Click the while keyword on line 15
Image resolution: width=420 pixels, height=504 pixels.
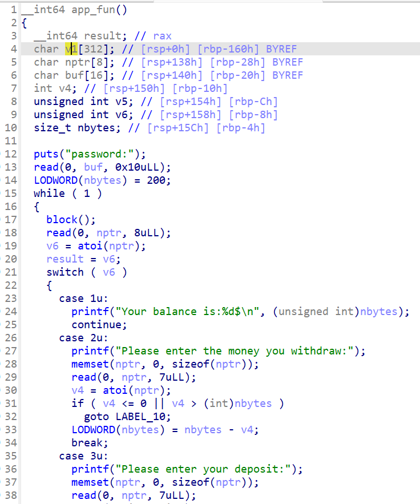[49, 193]
